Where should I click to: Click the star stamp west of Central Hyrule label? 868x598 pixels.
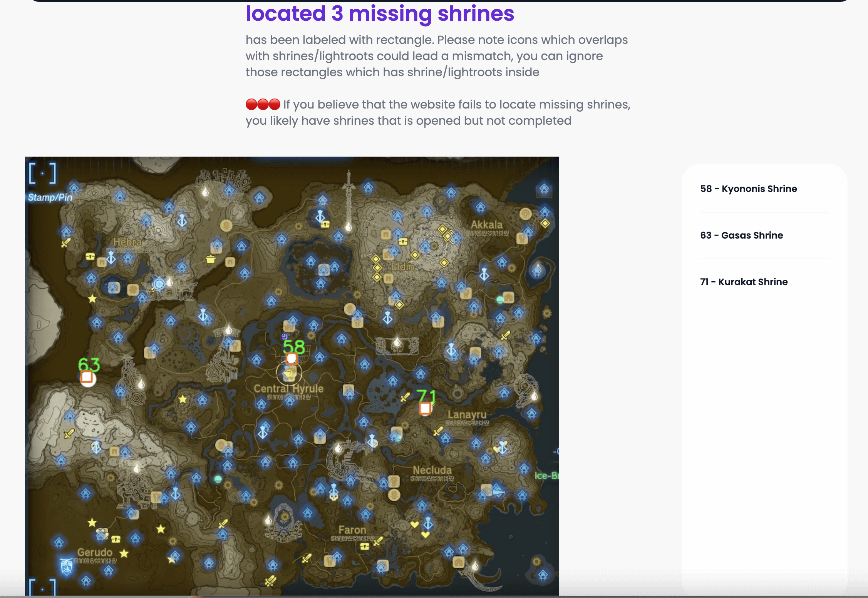[x=183, y=399]
